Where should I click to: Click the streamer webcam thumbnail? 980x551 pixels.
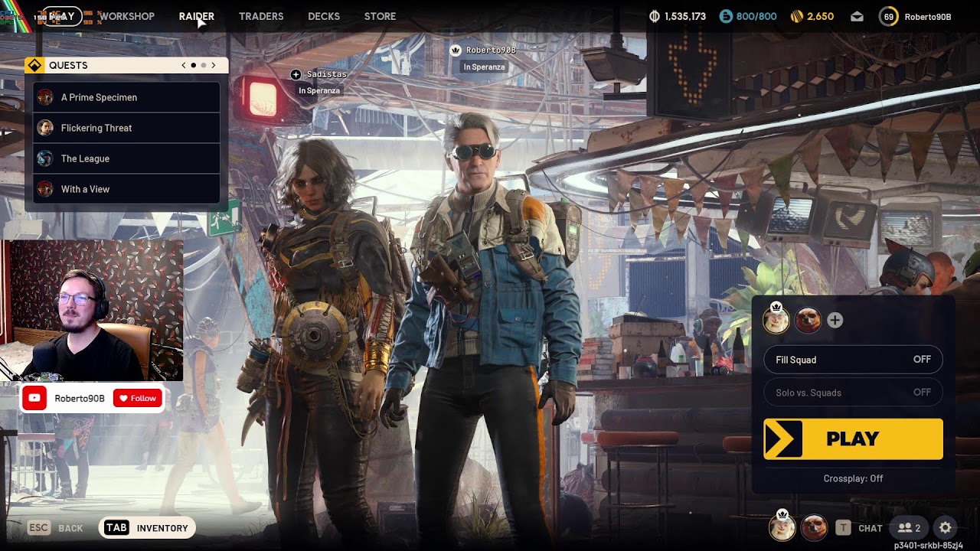click(x=92, y=310)
